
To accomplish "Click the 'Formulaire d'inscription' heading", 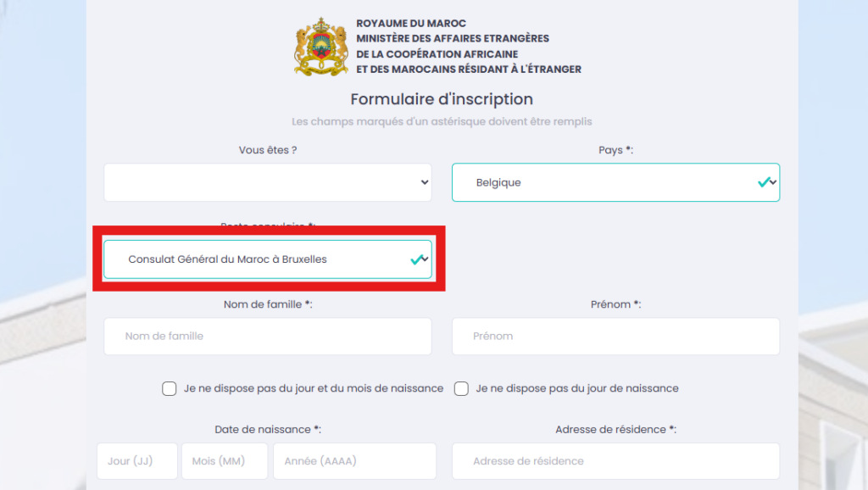I will point(442,99).
